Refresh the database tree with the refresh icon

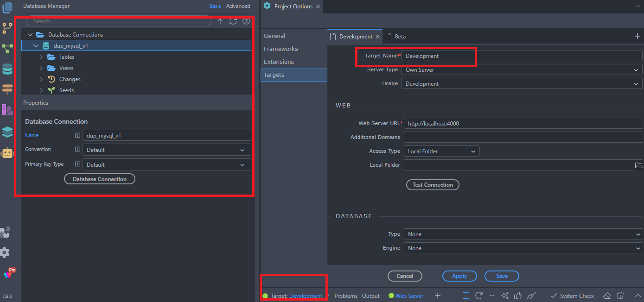coord(233,21)
